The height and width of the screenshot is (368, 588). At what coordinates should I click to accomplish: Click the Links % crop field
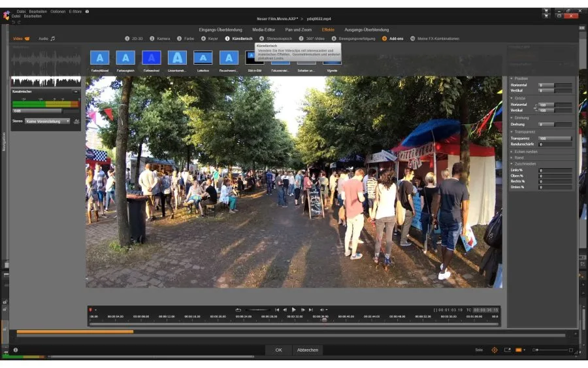[555, 171]
